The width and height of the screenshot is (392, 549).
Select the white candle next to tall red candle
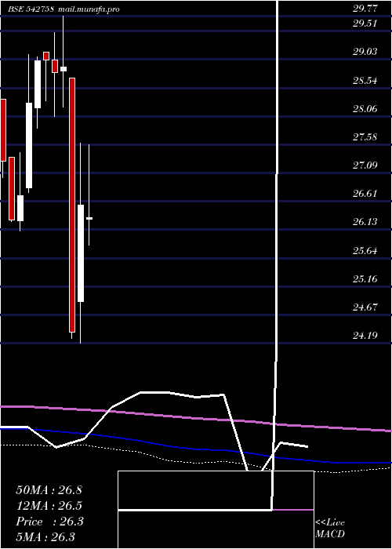81,253
